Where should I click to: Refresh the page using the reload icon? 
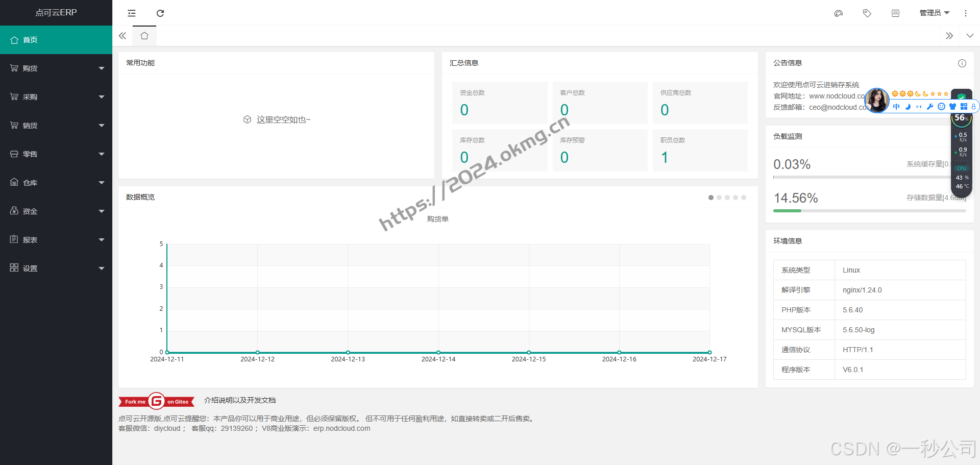160,13
